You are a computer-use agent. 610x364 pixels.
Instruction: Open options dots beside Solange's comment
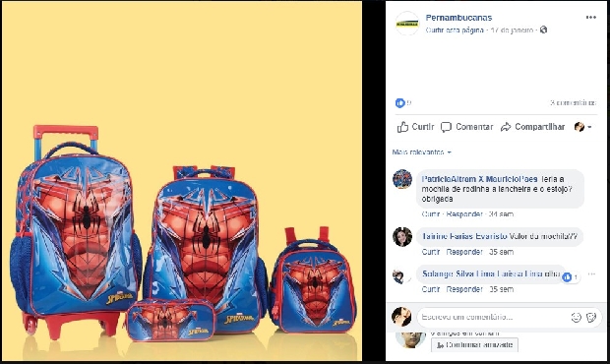coord(591,274)
